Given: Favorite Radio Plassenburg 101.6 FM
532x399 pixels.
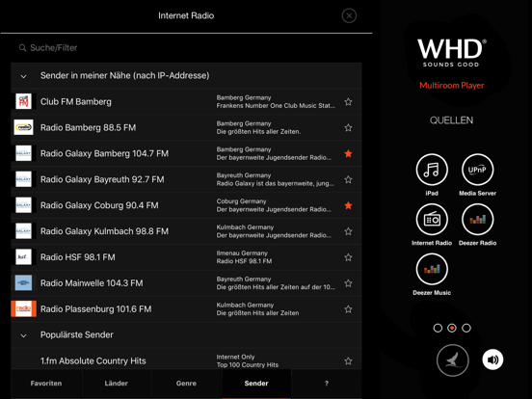Looking at the screenshot, I should tap(348, 309).
